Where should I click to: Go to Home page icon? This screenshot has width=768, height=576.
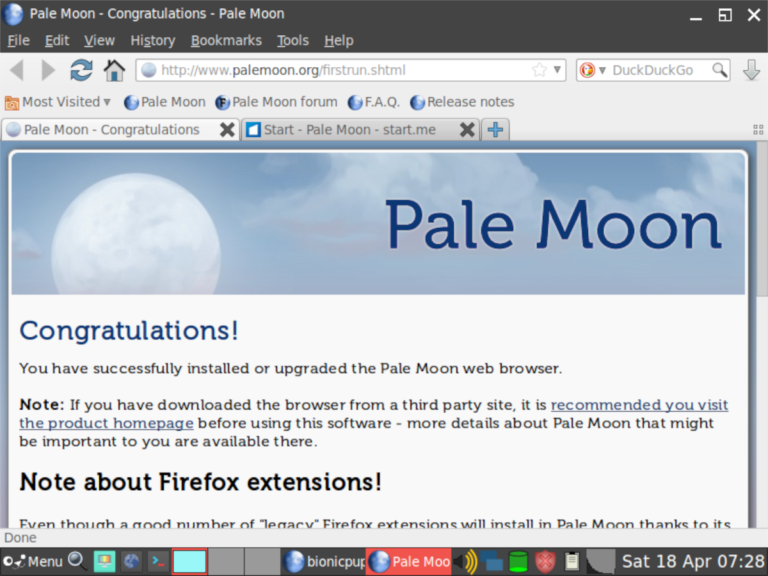[115, 70]
